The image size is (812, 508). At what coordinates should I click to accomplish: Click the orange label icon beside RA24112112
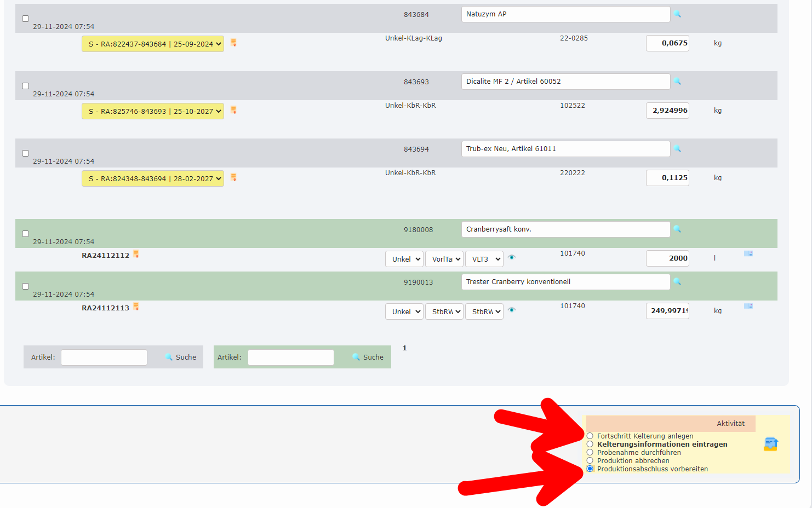[x=136, y=254]
